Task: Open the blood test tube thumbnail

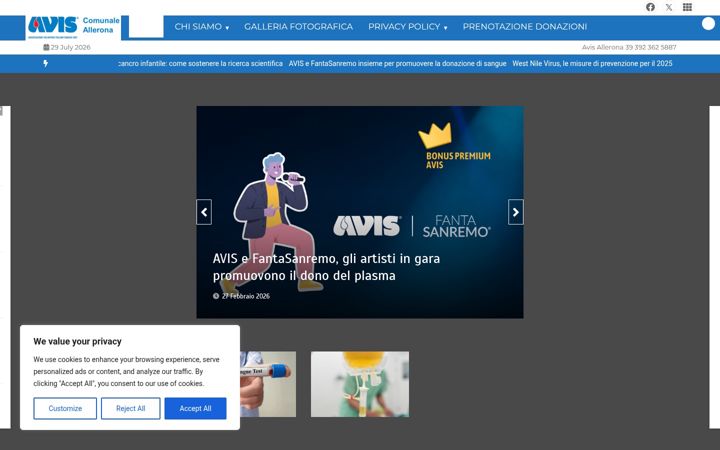Action: coord(268,384)
